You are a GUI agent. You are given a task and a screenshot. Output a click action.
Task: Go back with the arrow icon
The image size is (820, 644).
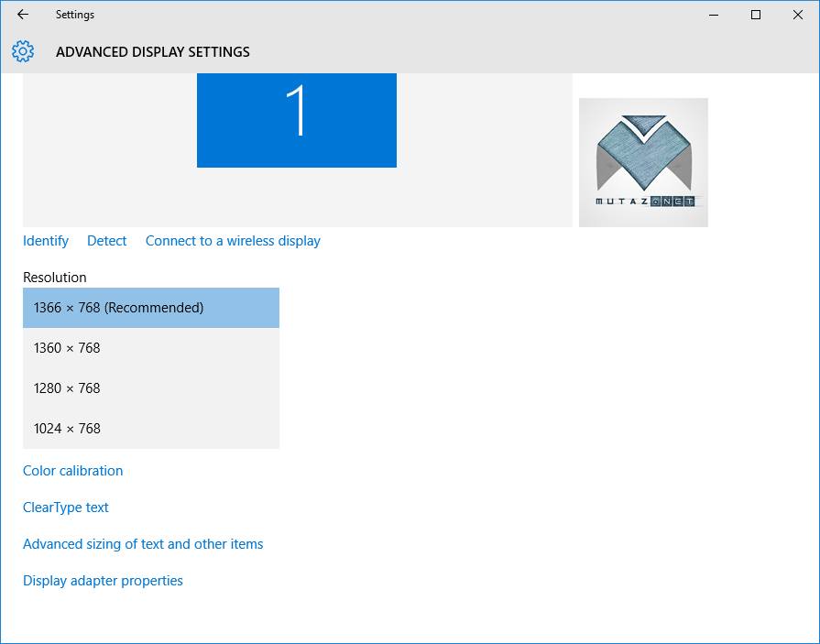[23, 15]
